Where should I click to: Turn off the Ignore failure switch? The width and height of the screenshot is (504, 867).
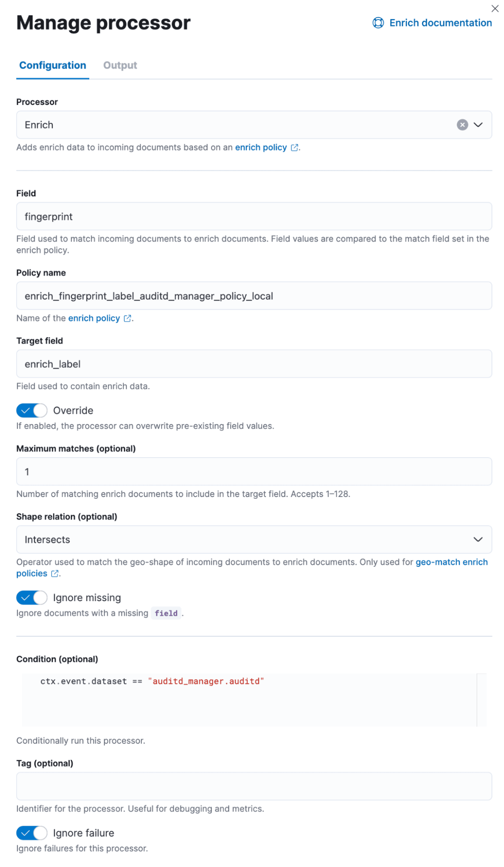[32, 833]
